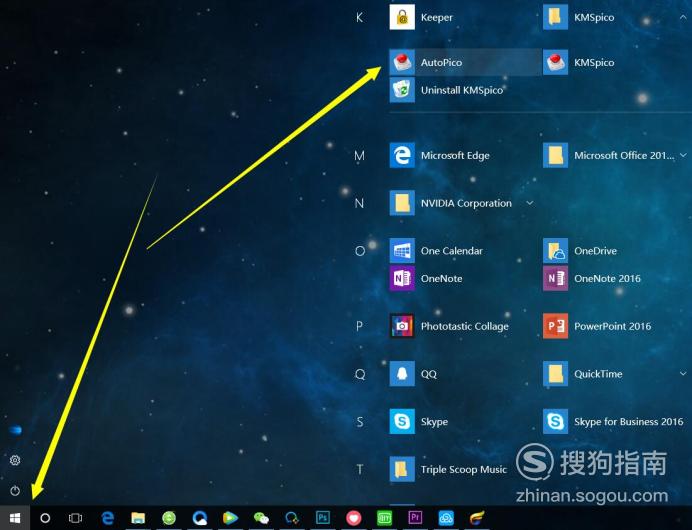
Task: Click the letter N section header
Action: coord(360,203)
